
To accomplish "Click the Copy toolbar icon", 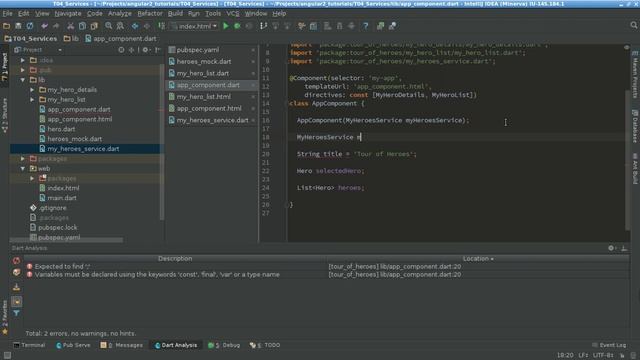I will (x=82, y=26).
